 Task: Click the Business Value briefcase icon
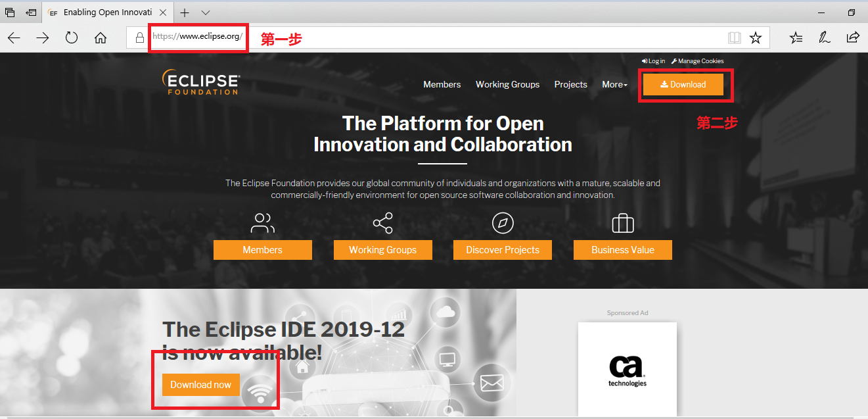(623, 223)
